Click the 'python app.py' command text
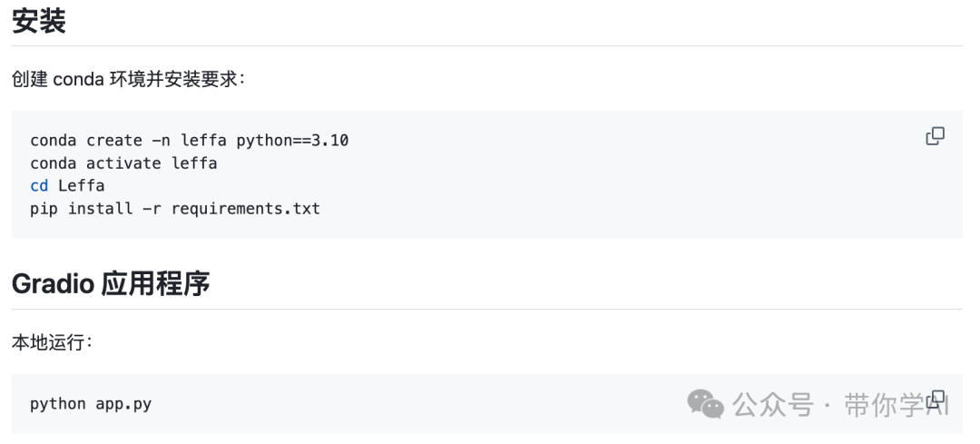This screenshot has height=444, width=980. (x=91, y=404)
